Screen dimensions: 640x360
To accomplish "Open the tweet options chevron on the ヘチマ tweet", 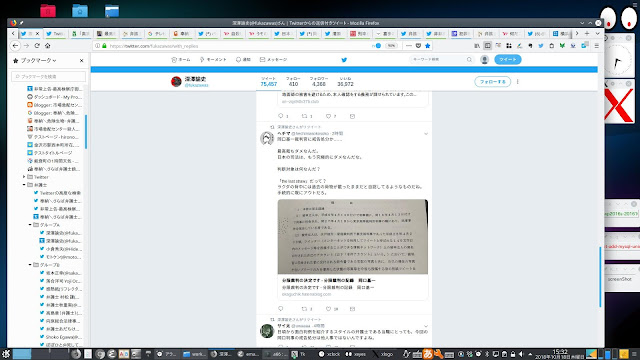I will click(426, 133).
